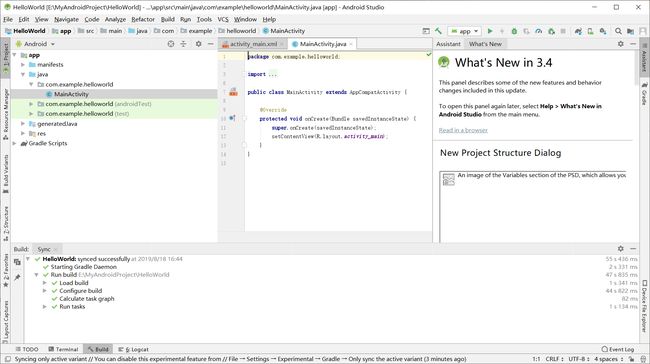650x364 pixels.
Task: Toggle the Build Variants tool window
Action: (5, 173)
